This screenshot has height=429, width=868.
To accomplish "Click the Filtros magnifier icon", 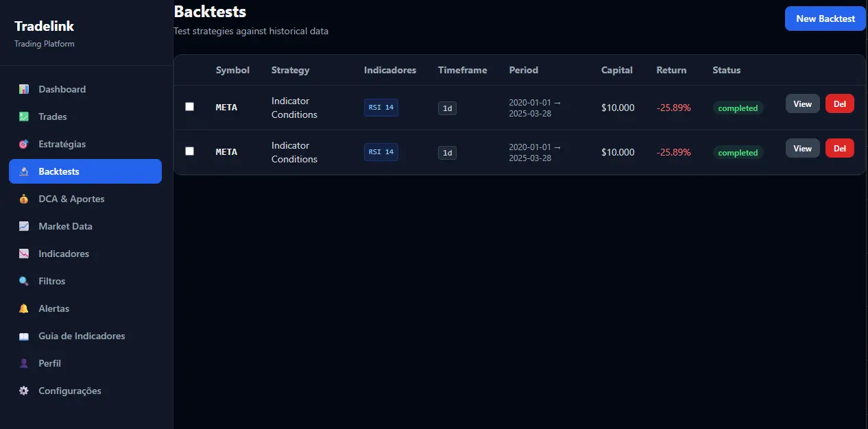I will coord(24,281).
